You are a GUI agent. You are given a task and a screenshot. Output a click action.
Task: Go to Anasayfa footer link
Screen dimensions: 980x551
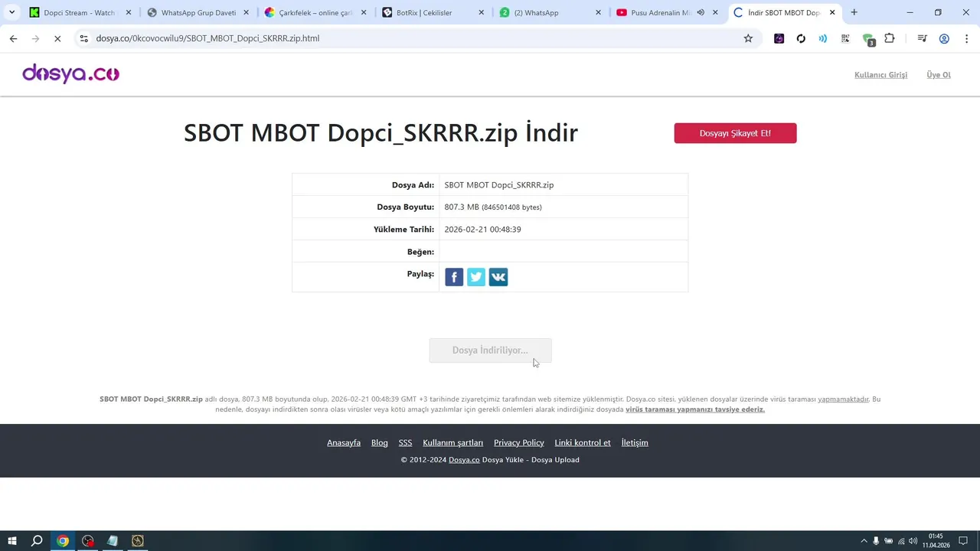(x=344, y=442)
